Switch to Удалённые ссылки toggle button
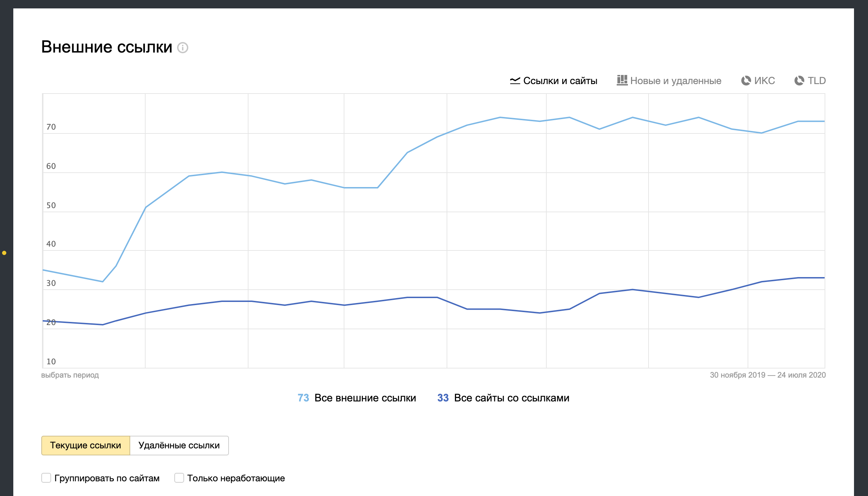This screenshot has height=496, width=868. pos(179,445)
